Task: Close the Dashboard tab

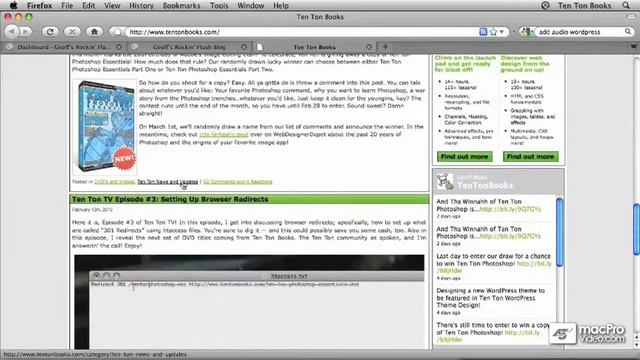Action: click(x=119, y=47)
